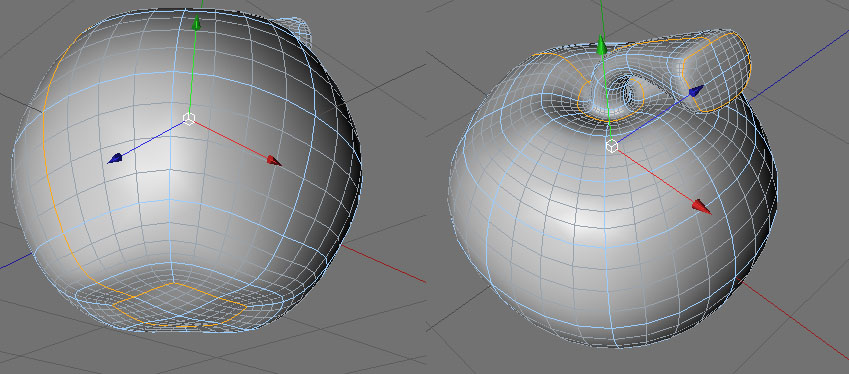Click the white origin cube on the bottom-view apple
849x374 pixels.
click(x=188, y=119)
